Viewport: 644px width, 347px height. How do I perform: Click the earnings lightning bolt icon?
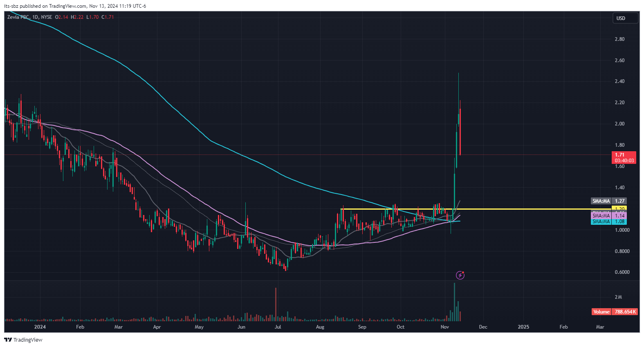pyautogui.click(x=460, y=275)
